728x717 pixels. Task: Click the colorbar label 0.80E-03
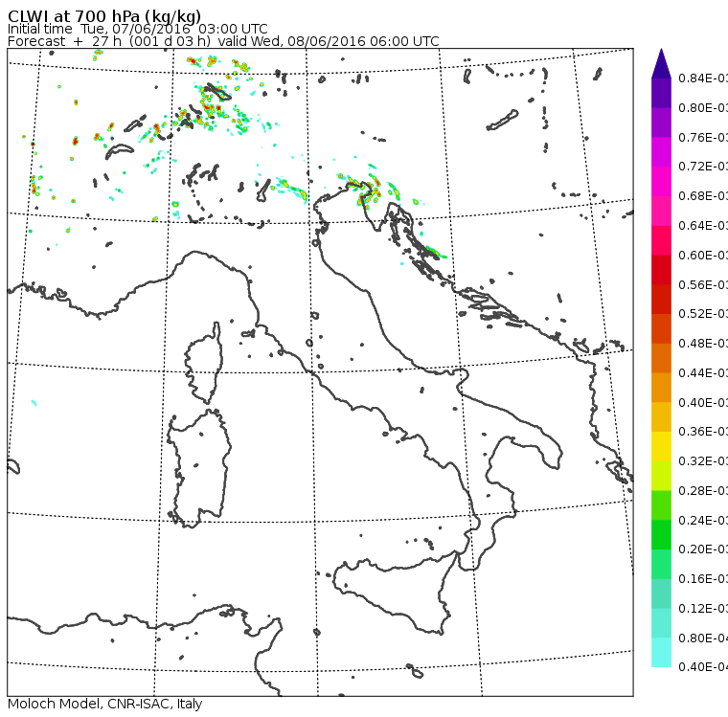pos(703,107)
